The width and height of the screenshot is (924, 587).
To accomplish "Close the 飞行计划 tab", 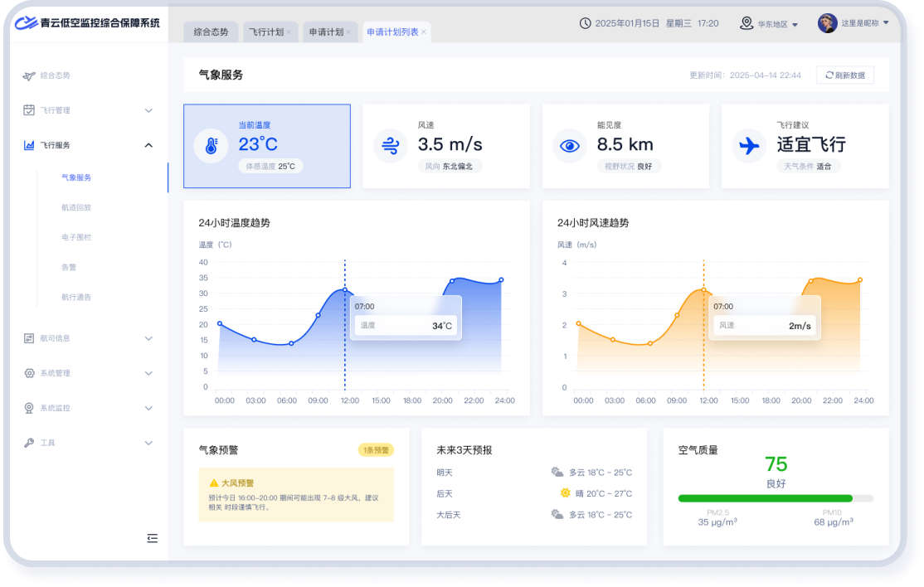I will [289, 32].
